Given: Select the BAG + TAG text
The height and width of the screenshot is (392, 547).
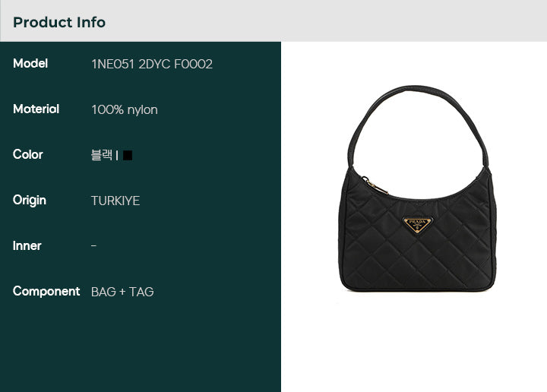Looking at the screenshot, I should click(122, 292).
